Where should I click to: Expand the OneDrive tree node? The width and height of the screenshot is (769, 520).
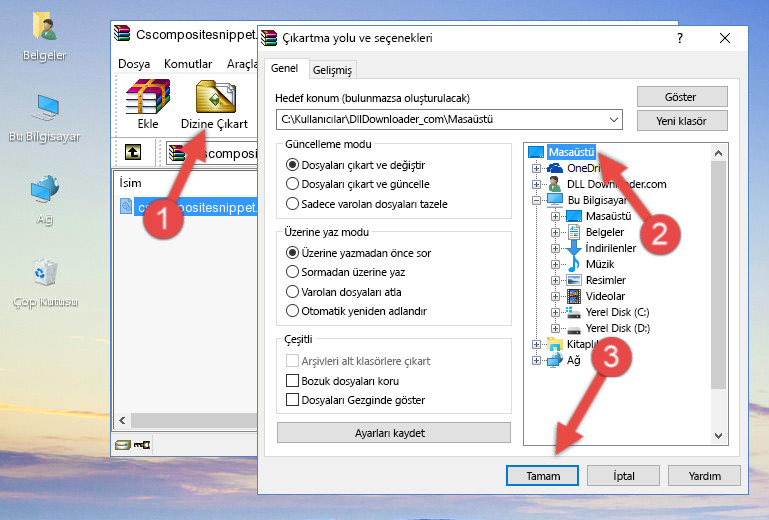[x=536, y=168]
